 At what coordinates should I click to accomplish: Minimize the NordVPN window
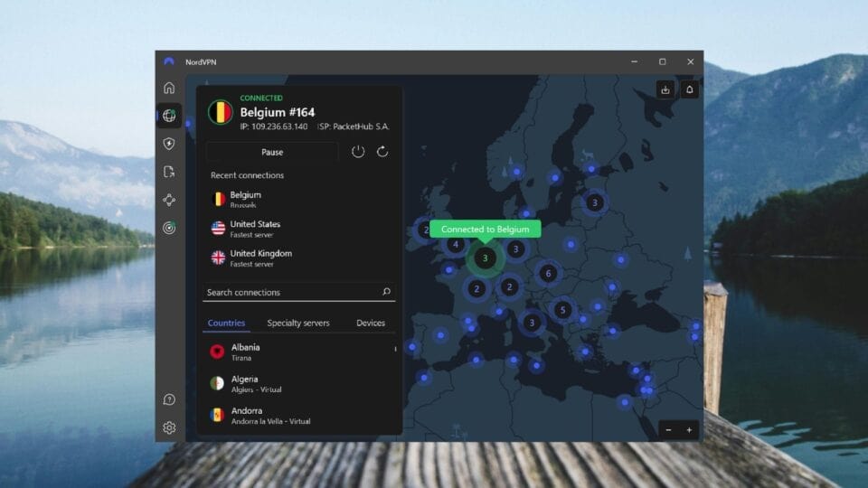pyautogui.click(x=635, y=62)
